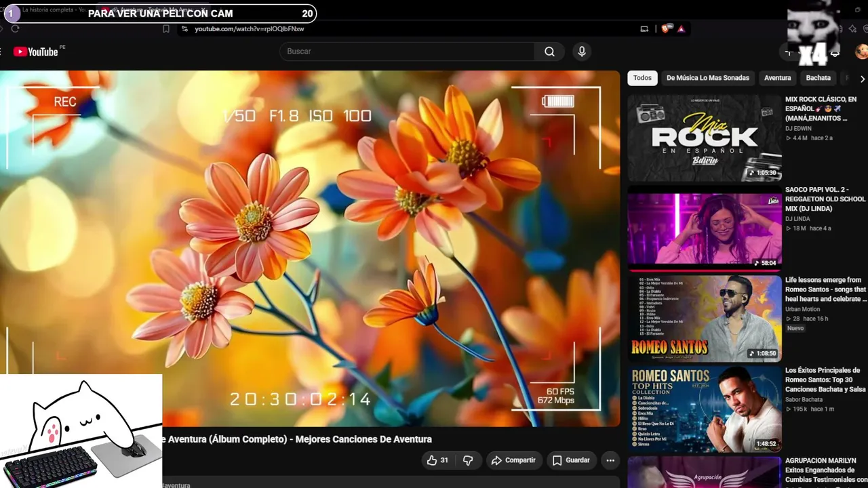Filter recommendations by Aventura chip

[x=778, y=78]
